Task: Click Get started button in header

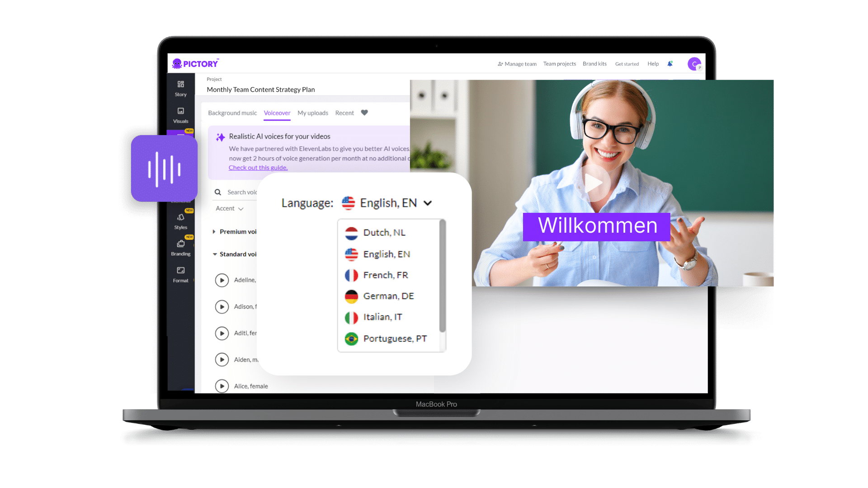Action: [626, 64]
